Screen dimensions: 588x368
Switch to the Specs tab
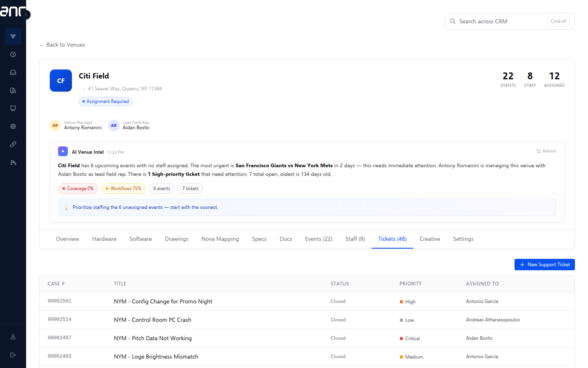click(x=259, y=239)
